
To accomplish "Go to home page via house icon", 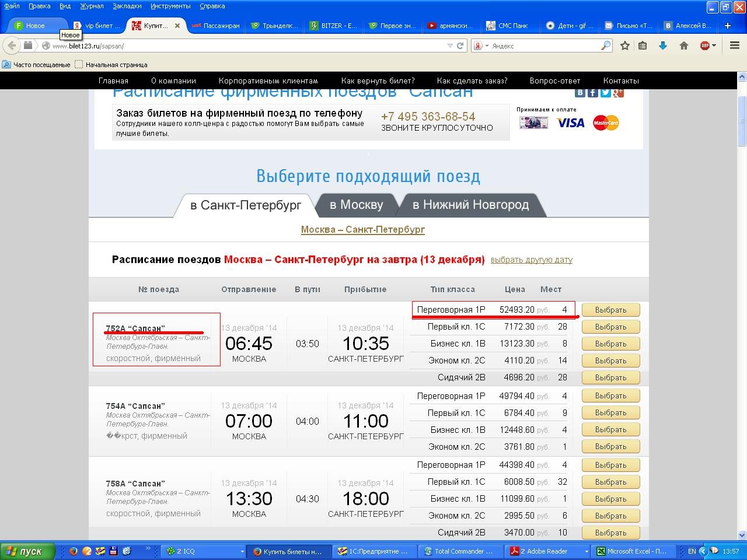I will tap(684, 45).
